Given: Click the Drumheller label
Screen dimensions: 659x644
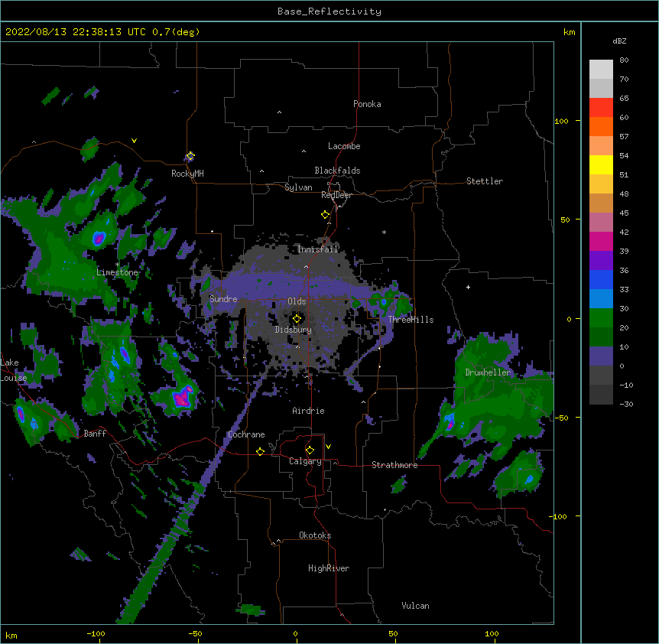Looking at the screenshot, I should [488, 372].
